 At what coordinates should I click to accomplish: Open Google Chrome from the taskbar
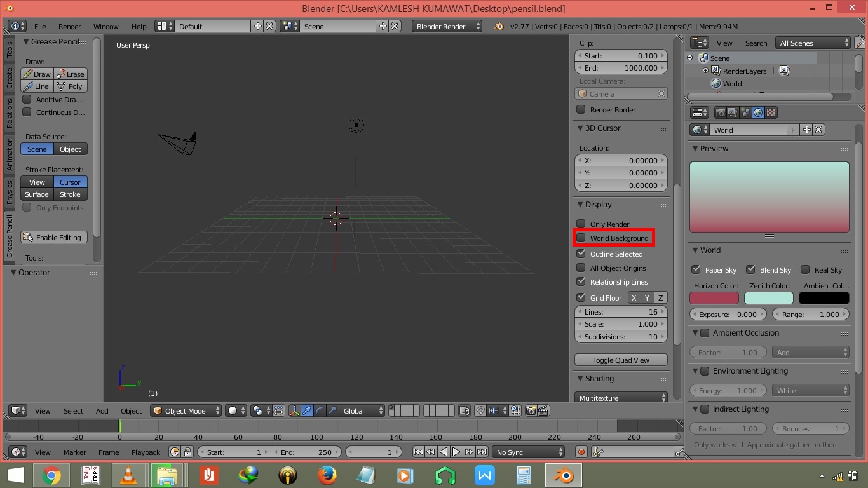pos(51,475)
